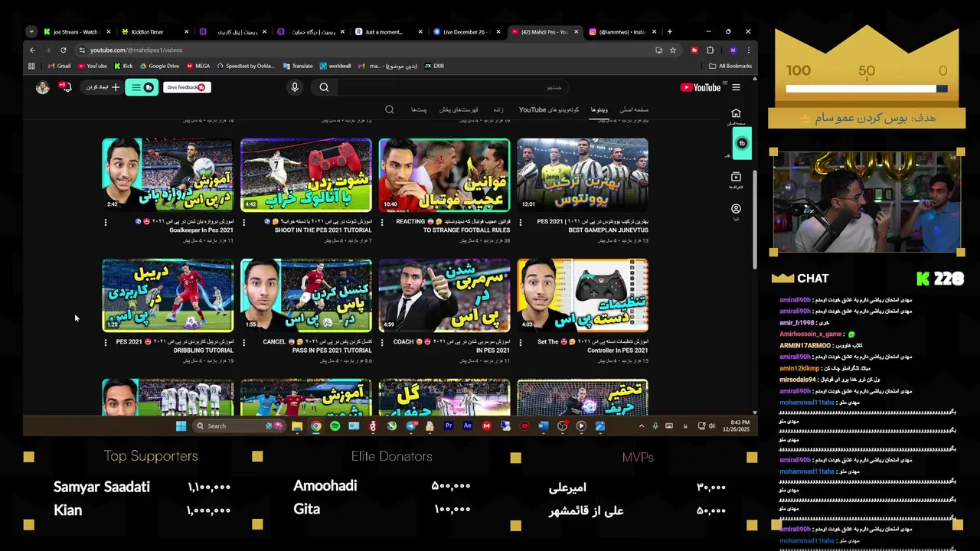Viewport: 980px width, 551px height.
Task: Open options menu for STRANGE FOOTBALL RULES video
Action: pos(383,222)
